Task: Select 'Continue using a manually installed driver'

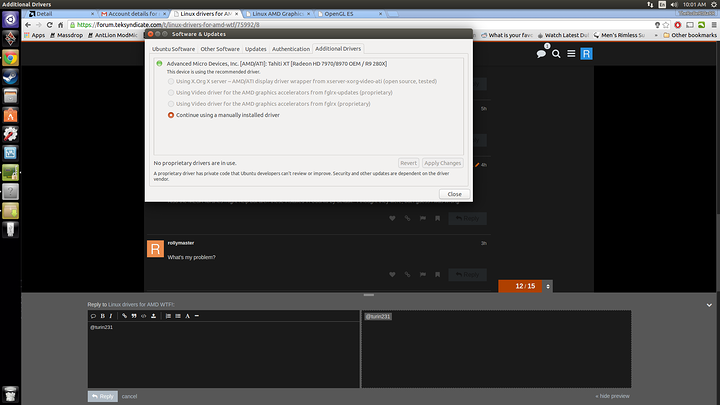Action: coord(171,115)
